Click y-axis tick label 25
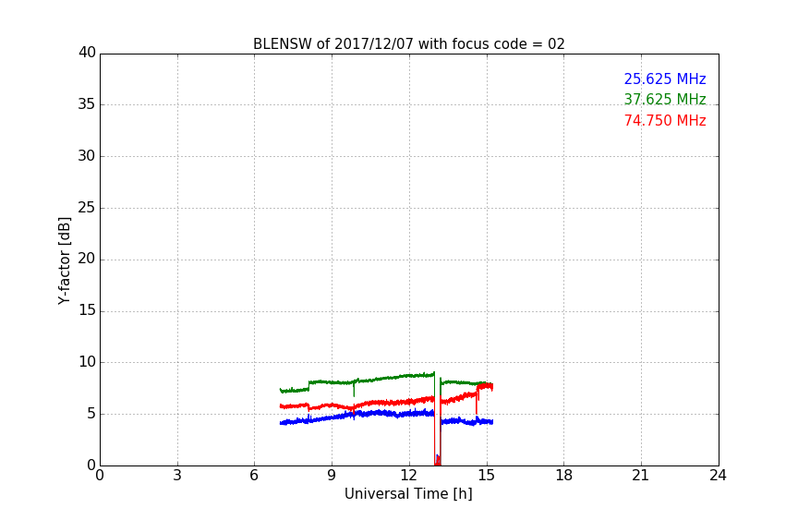Screen dimensions: 798x532 point(87,208)
